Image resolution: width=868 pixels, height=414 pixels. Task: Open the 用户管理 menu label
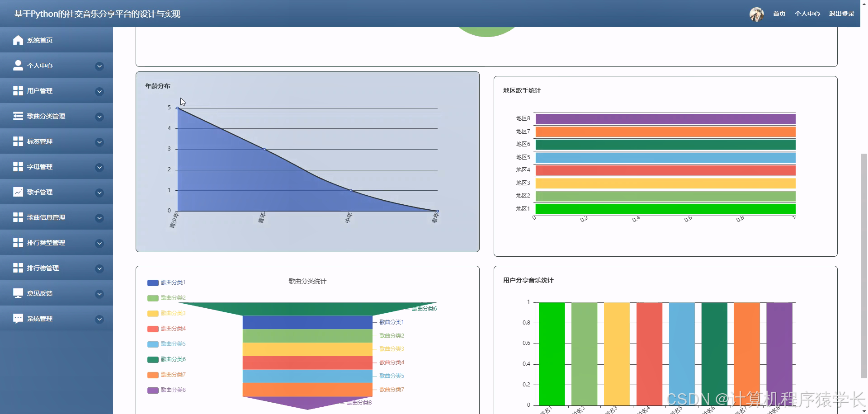pos(40,91)
